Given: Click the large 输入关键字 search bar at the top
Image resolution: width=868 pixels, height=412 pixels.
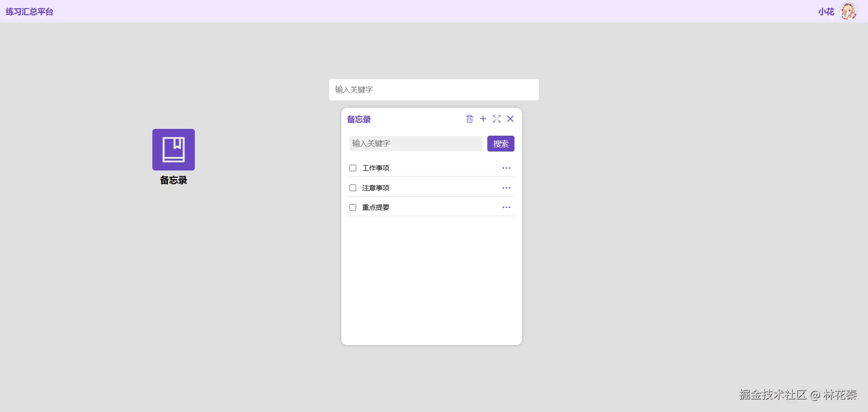Looking at the screenshot, I should [x=434, y=90].
